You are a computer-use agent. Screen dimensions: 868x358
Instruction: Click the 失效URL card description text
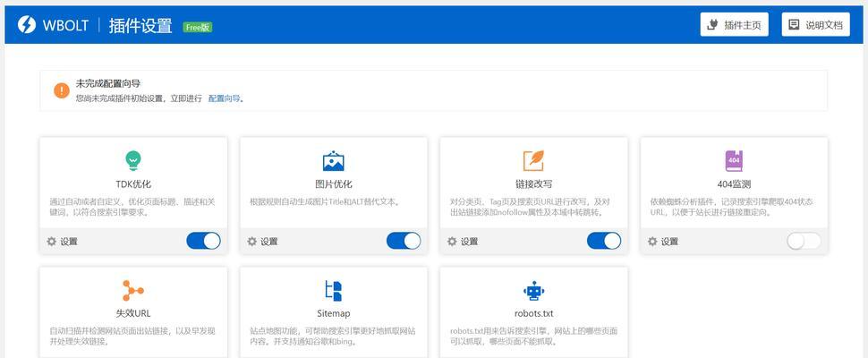(132, 337)
